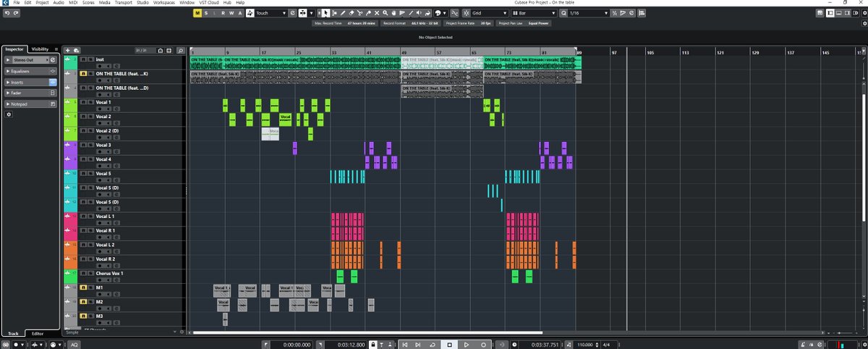Solo the Vocal 3 track
The width and height of the screenshot is (868, 349).
[x=90, y=145]
